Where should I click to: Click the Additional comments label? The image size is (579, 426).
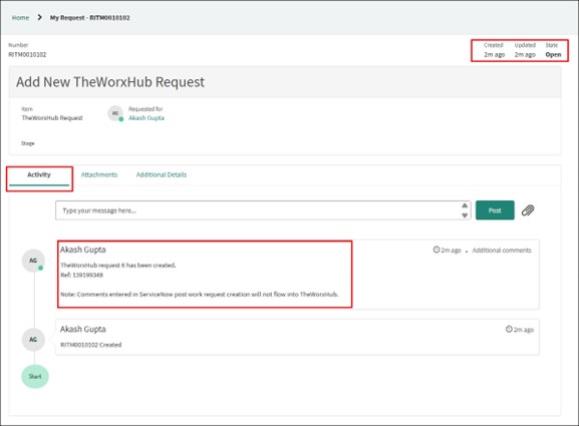click(x=501, y=250)
